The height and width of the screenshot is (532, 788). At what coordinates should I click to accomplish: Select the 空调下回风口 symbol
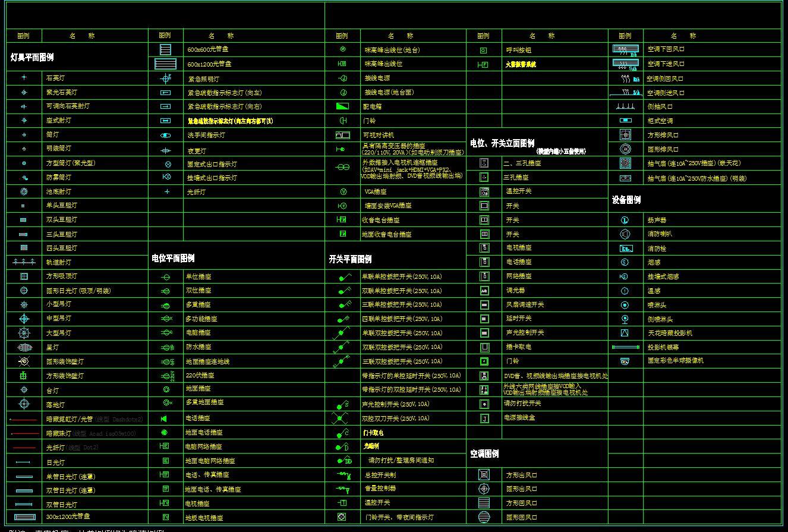point(625,49)
